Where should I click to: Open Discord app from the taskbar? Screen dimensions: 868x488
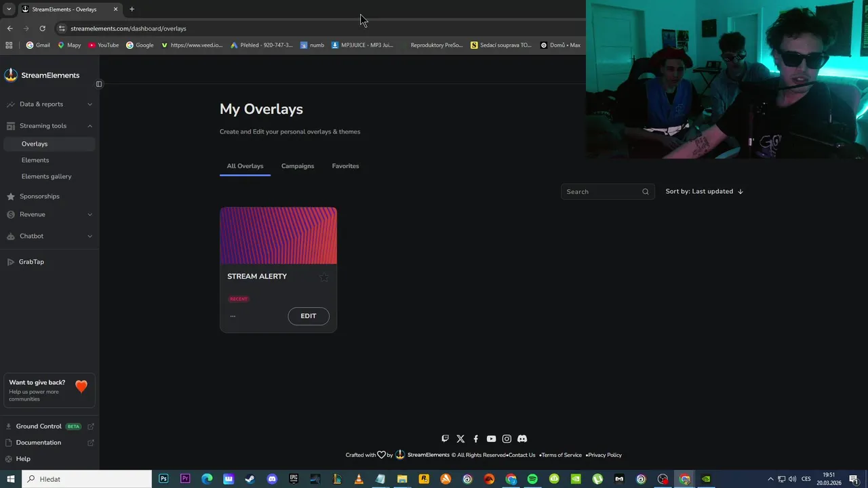(272, 479)
